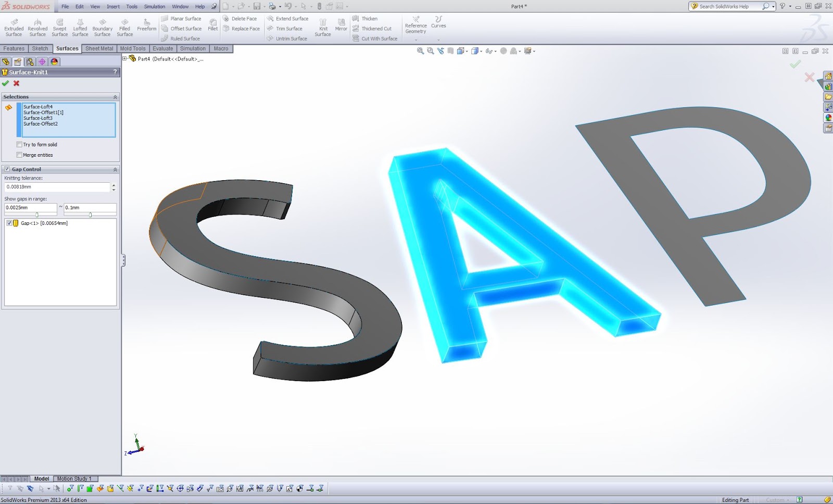Open the Save button dropdown arrow
The width and height of the screenshot is (833, 504).
click(264, 7)
